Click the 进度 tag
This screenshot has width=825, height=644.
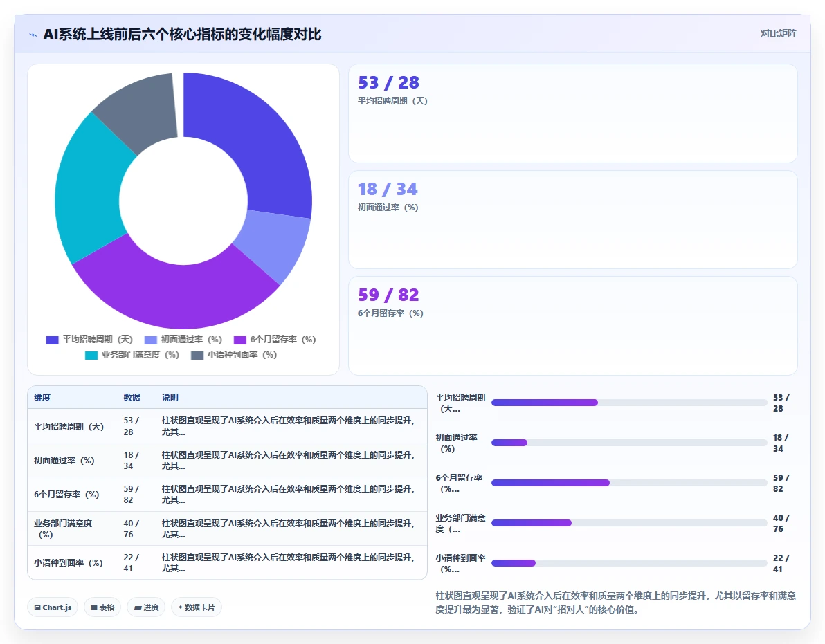(x=146, y=607)
